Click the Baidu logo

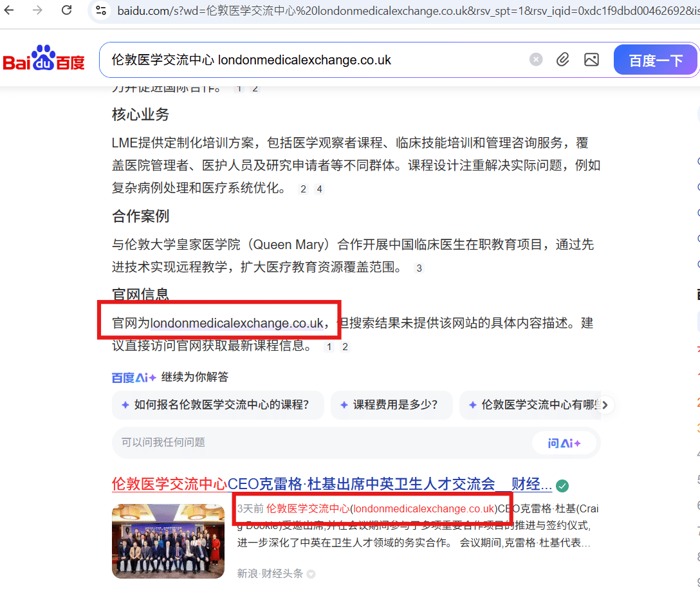[44, 60]
